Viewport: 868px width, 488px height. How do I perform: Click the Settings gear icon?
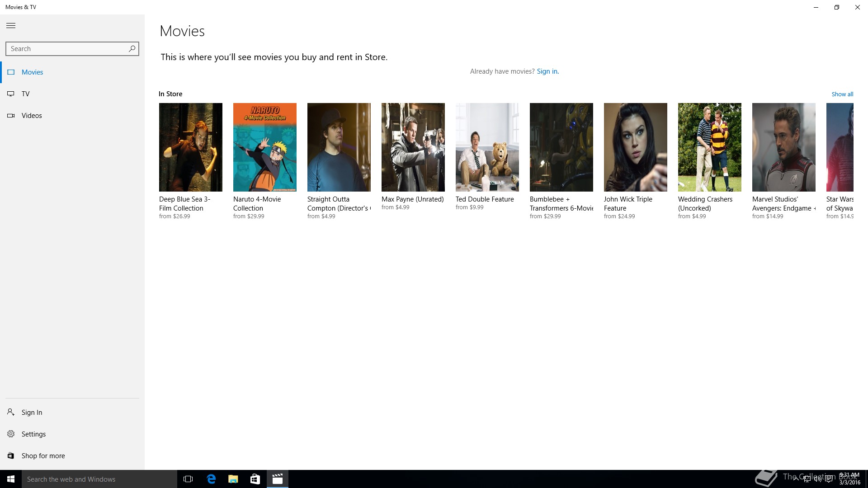pos(11,434)
